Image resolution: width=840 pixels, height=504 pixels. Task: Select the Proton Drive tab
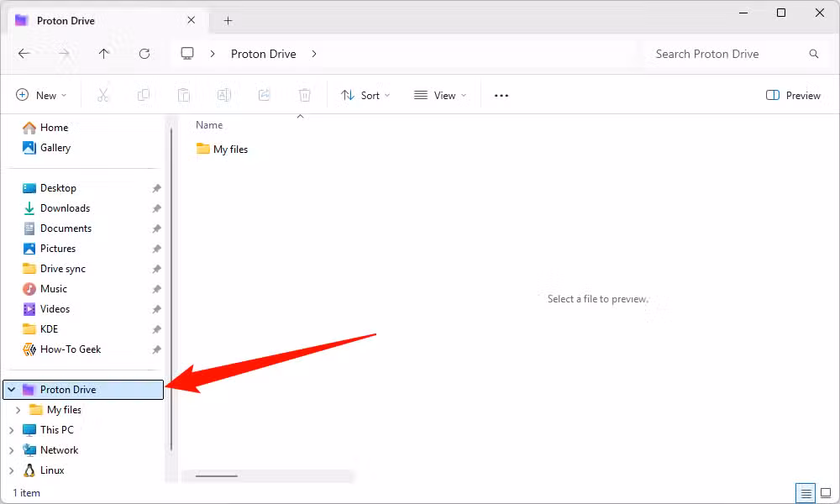(x=108, y=21)
